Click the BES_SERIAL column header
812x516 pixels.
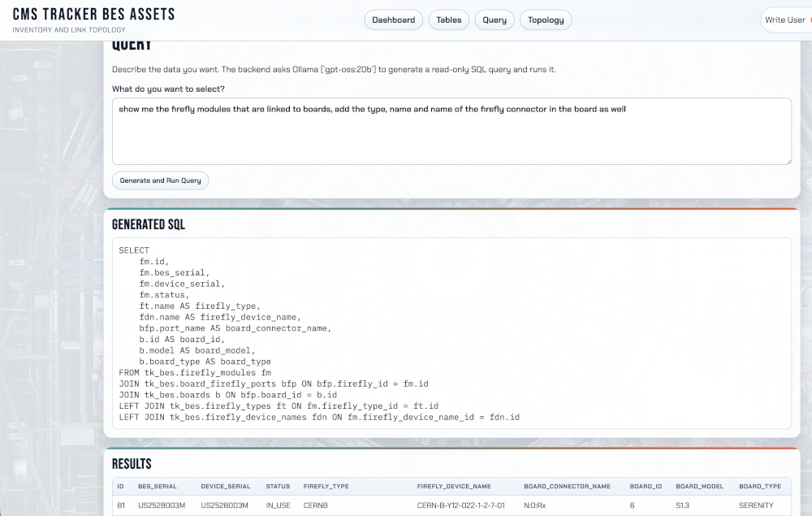158,487
